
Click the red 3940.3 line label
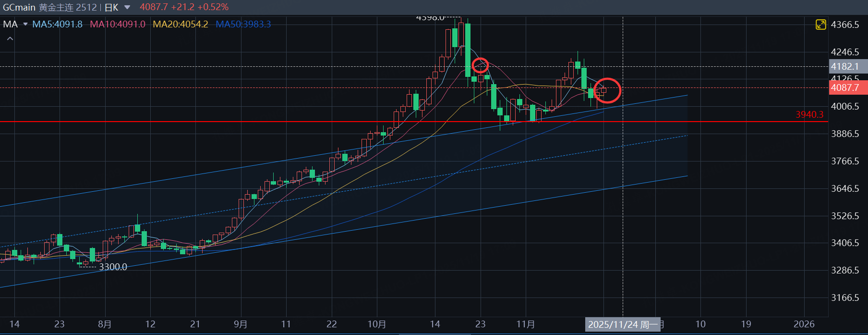click(x=809, y=114)
